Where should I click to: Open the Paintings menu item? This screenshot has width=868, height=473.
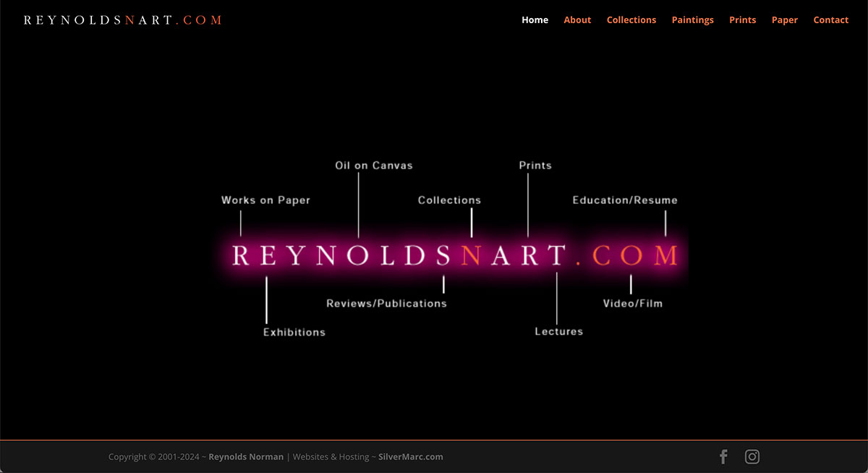(x=692, y=20)
